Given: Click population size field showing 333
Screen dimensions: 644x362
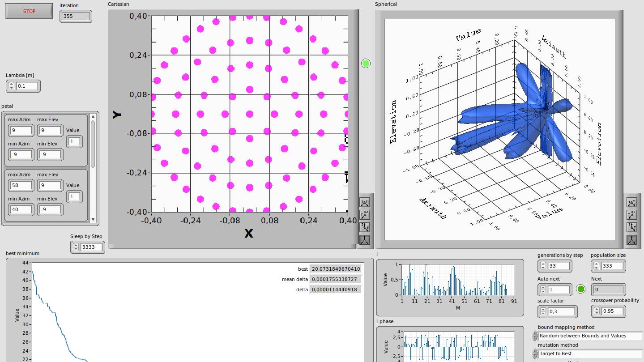Looking at the screenshot, I should (x=612, y=266).
